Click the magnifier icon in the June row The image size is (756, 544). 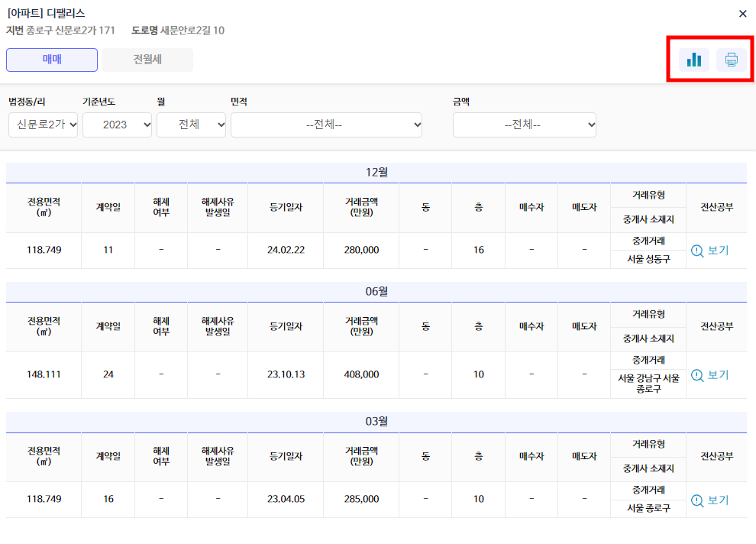pos(699,374)
